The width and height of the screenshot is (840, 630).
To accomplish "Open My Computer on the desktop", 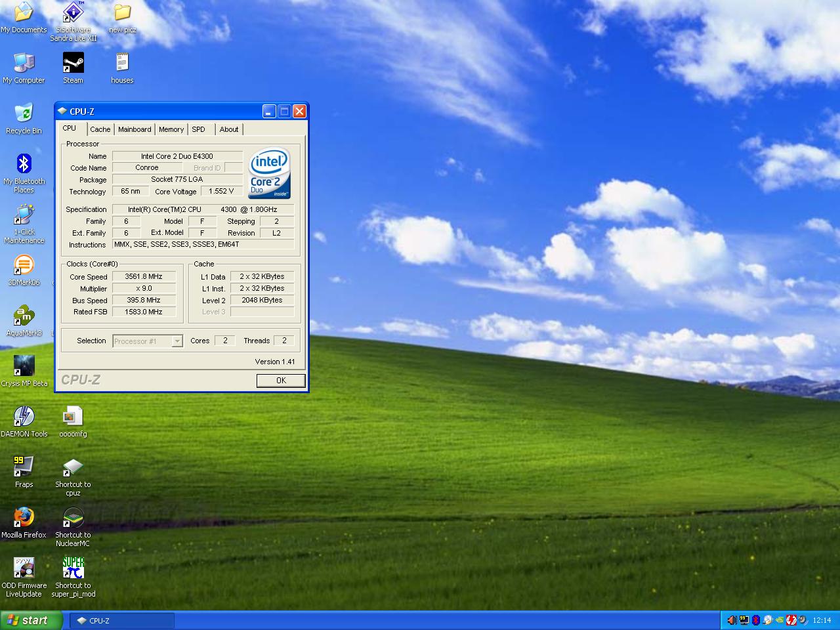I will [24, 68].
